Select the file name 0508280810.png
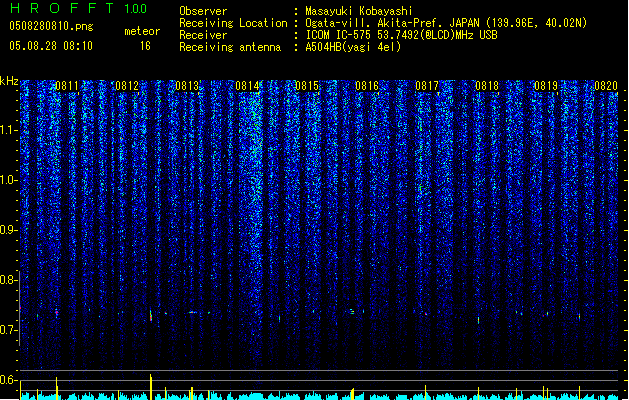The image size is (629, 400). [x=51, y=26]
